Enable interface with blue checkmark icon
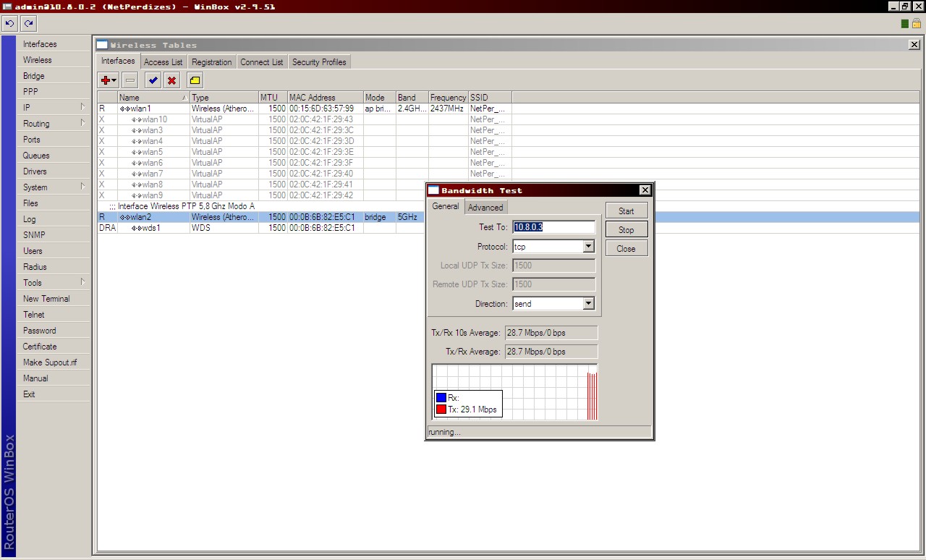This screenshot has width=926, height=560. pyautogui.click(x=153, y=80)
